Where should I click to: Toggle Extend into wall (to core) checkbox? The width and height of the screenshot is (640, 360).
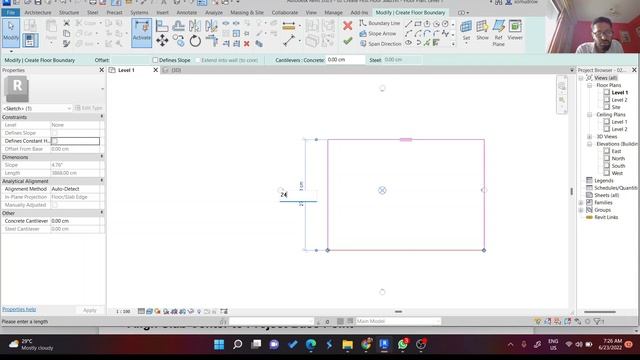pos(198,60)
